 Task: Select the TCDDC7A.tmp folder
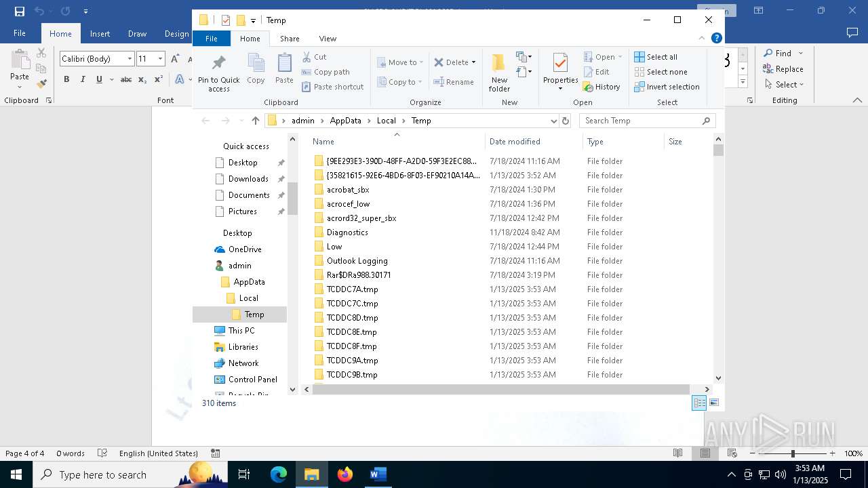(352, 289)
